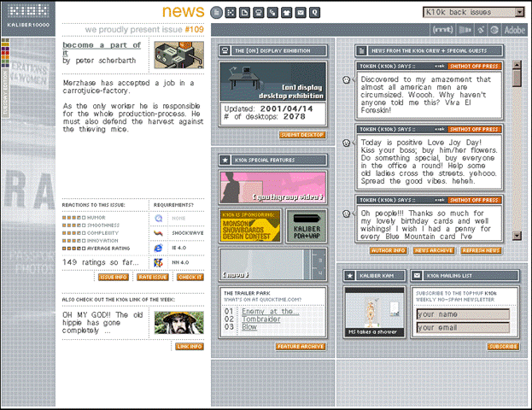
Task: Click the 'your name' input field
Action: pyautogui.click(x=462, y=313)
